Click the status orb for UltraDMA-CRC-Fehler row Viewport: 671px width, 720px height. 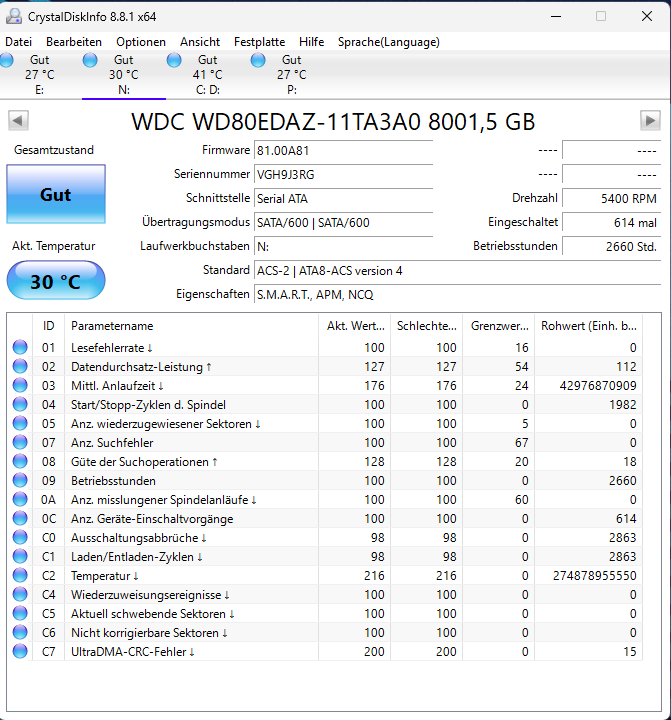click(20, 651)
